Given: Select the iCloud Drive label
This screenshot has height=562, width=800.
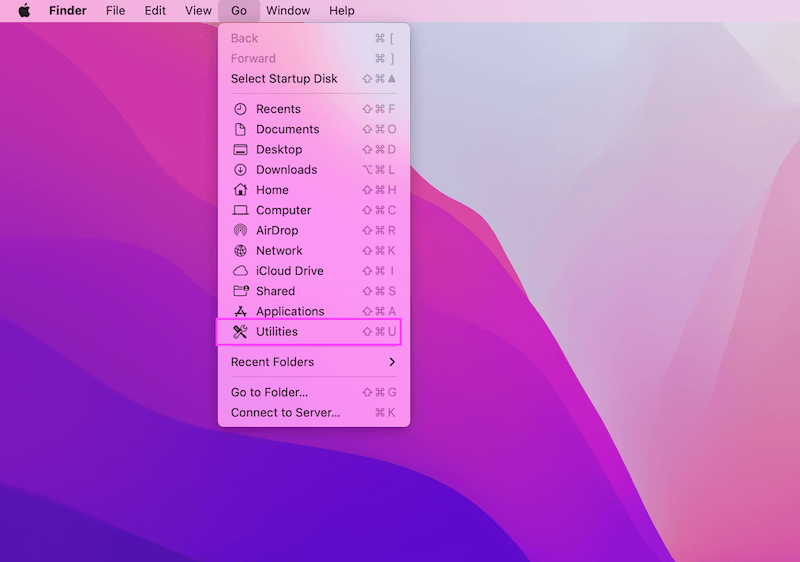Looking at the screenshot, I should click(290, 271).
